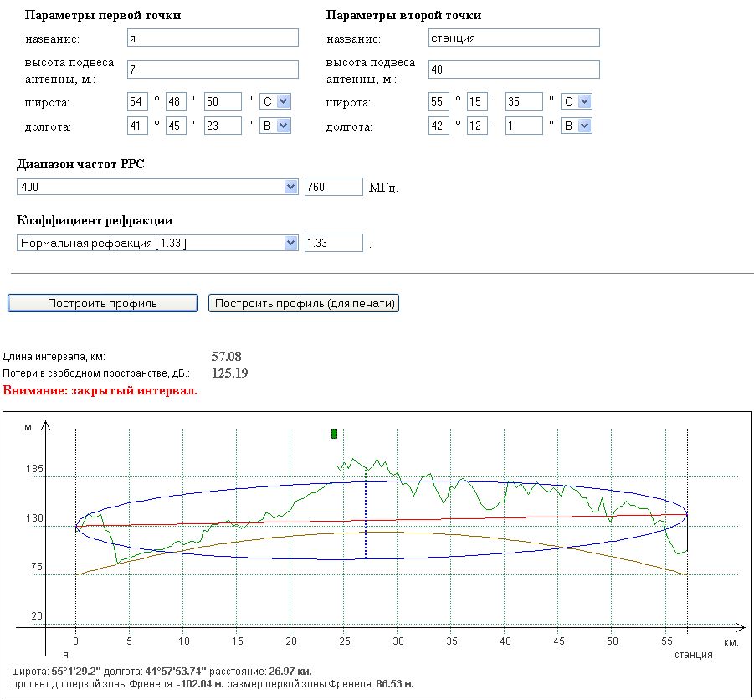Click the chart x-axis label 25
The width and height of the screenshot is (754, 700).
coord(344,641)
